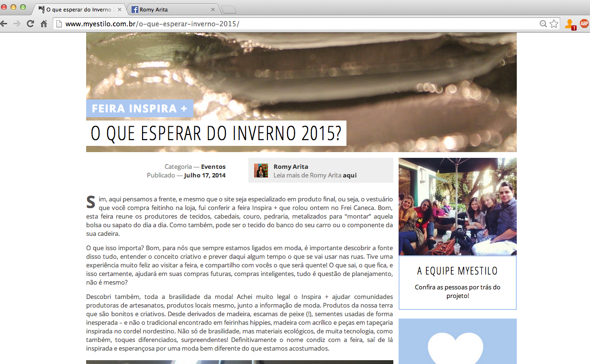Open the Romy Arita author name link
The image size is (590, 364).
pyautogui.click(x=291, y=166)
